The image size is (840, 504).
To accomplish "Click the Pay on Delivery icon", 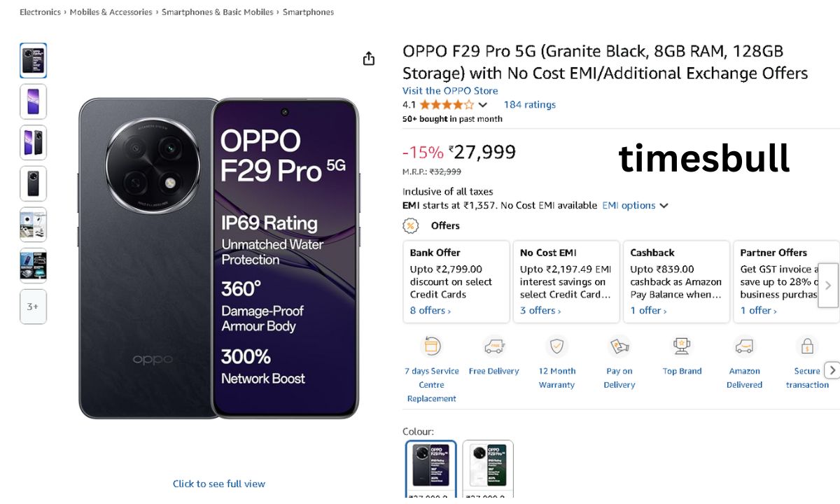I will tap(619, 346).
